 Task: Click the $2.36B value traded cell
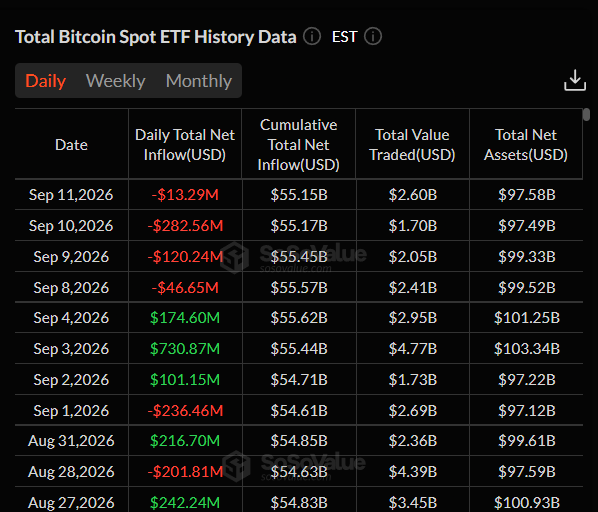point(413,441)
